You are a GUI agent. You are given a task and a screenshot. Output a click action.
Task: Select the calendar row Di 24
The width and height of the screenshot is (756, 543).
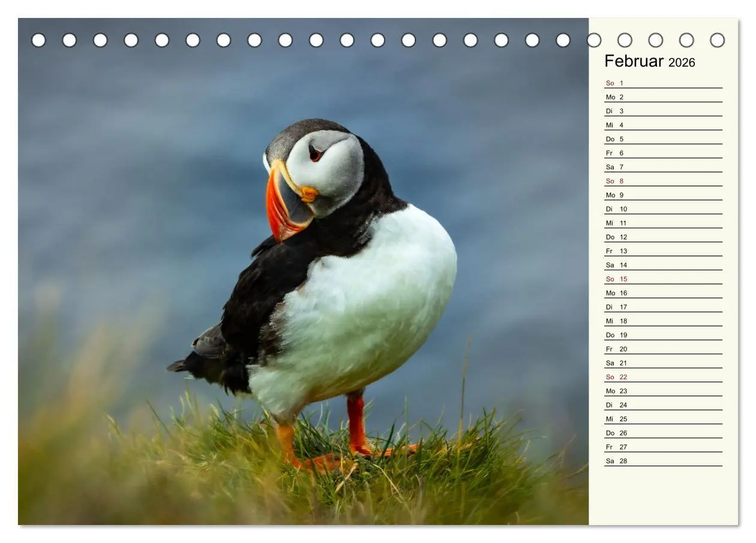(663, 405)
